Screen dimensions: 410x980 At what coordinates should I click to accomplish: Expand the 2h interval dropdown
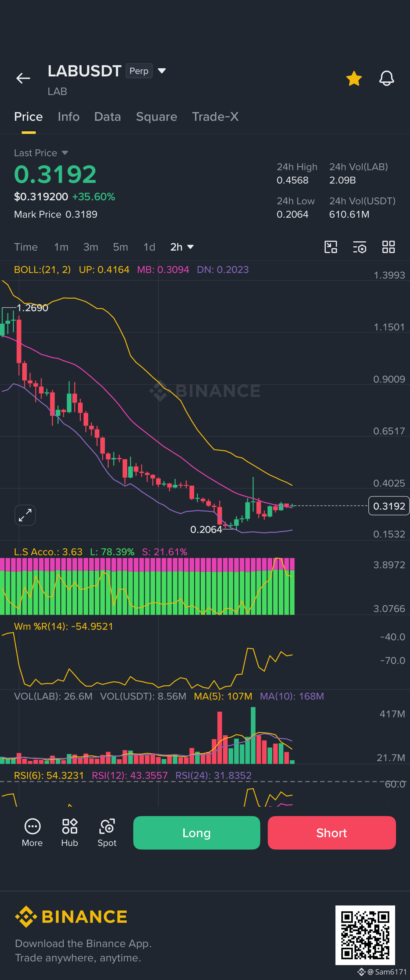point(182,247)
